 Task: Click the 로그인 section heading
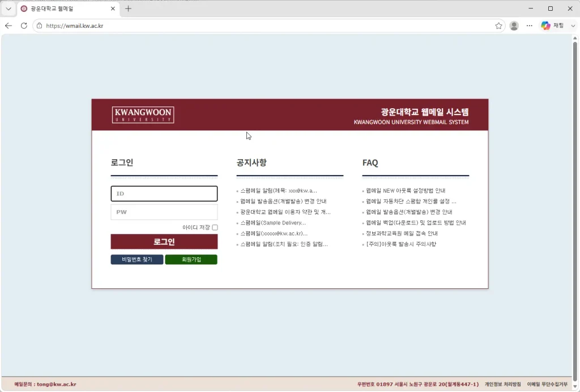122,163
